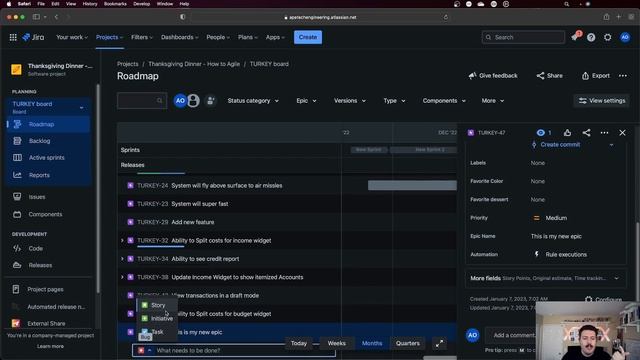Screen dimensions: 640x360
Task: Select Initiative issue type
Action: pos(157,318)
